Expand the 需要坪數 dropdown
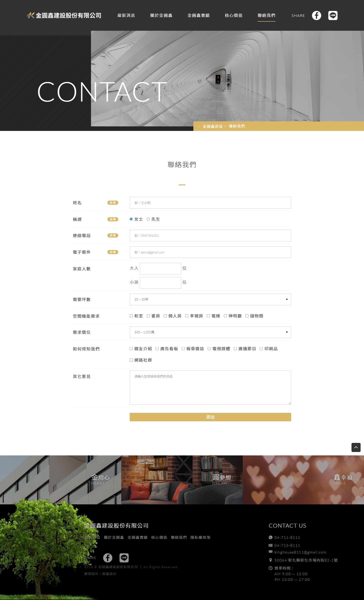This screenshot has height=600, width=364. point(210,299)
